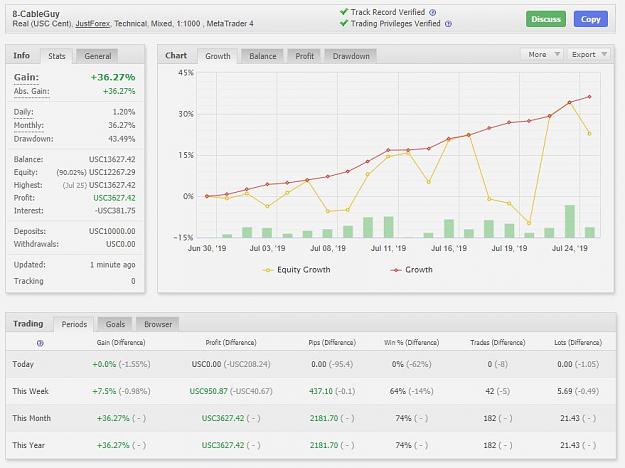Click Win % (Difference) column header
Viewport: 625px width, 468px height.
(411, 343)
